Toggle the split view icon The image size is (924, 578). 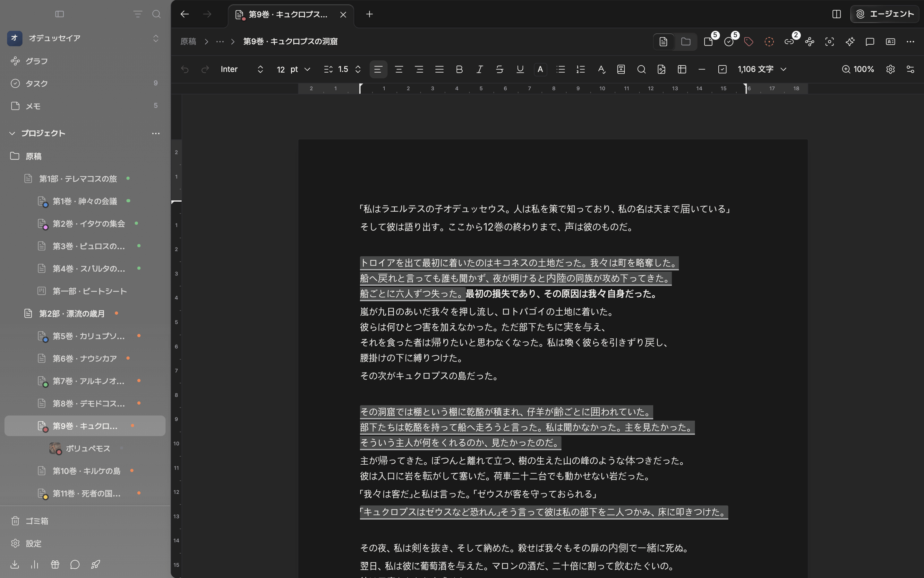(x=836, y=14)
